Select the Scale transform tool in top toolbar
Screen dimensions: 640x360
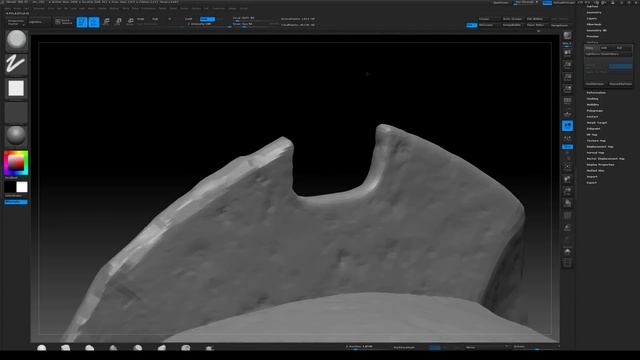pos(118,22)
